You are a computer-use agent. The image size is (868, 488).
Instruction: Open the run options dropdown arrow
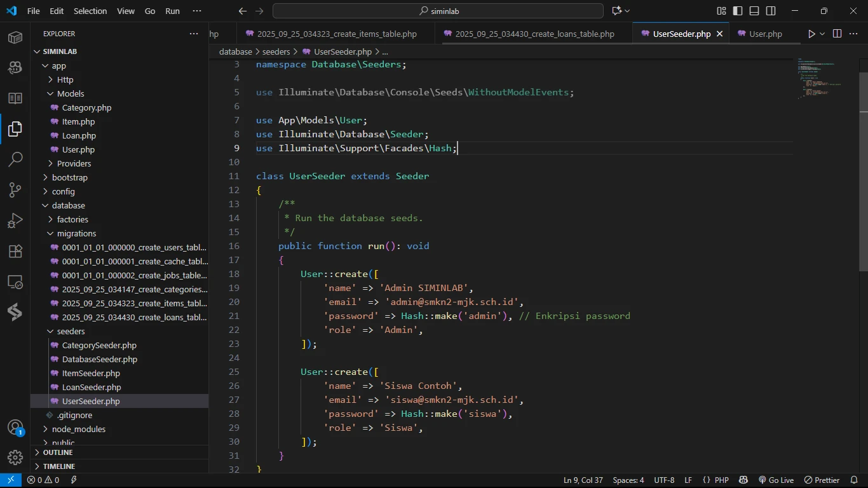pyautogui.click(x=822, y=34)
